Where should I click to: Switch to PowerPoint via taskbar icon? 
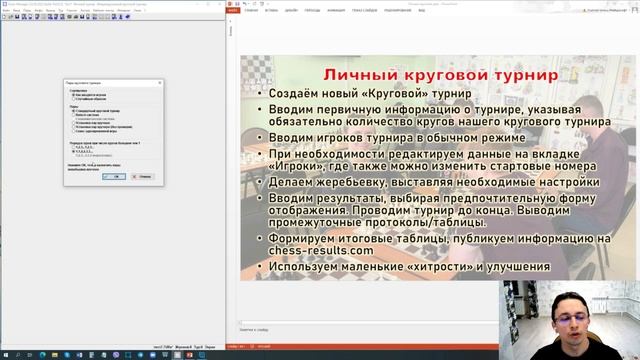189,355
